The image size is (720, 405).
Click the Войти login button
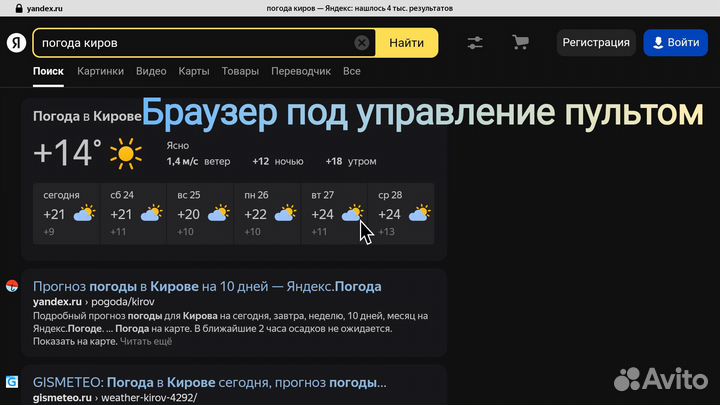675,43
